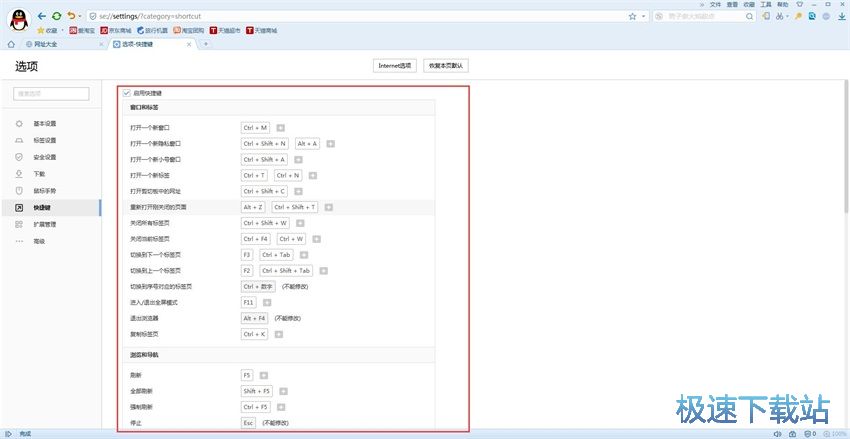Image resolution: width=850 pixels, height=439 pixels.
Task: Open the 帮助 menu
Action: [782, 4]
